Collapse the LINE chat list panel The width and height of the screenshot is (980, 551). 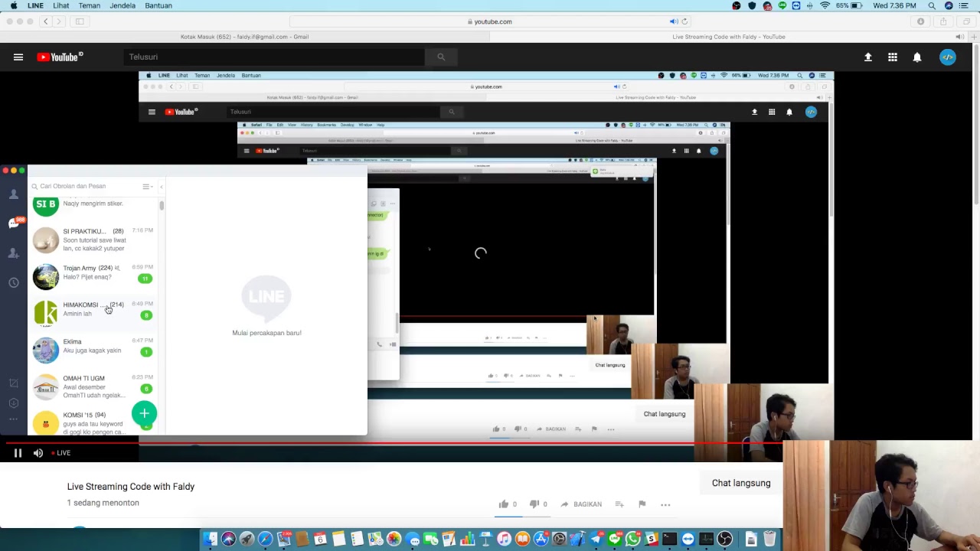point(161,186)
